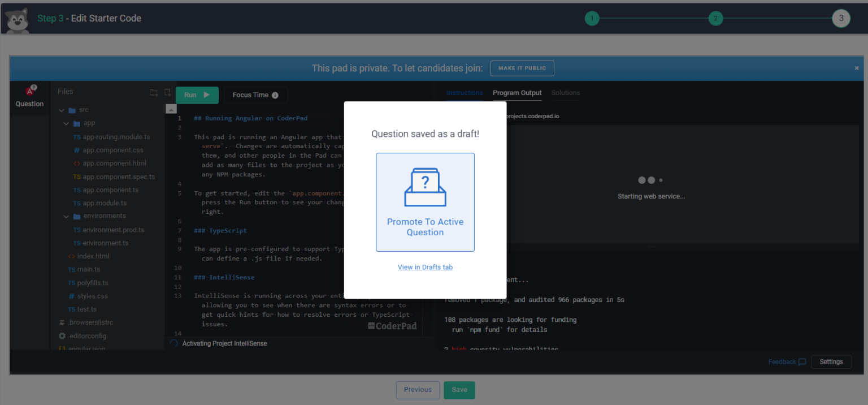This screenshot has width=868, height=405.
Task: Collapse the environments folder
Action: tap(66, 216)
